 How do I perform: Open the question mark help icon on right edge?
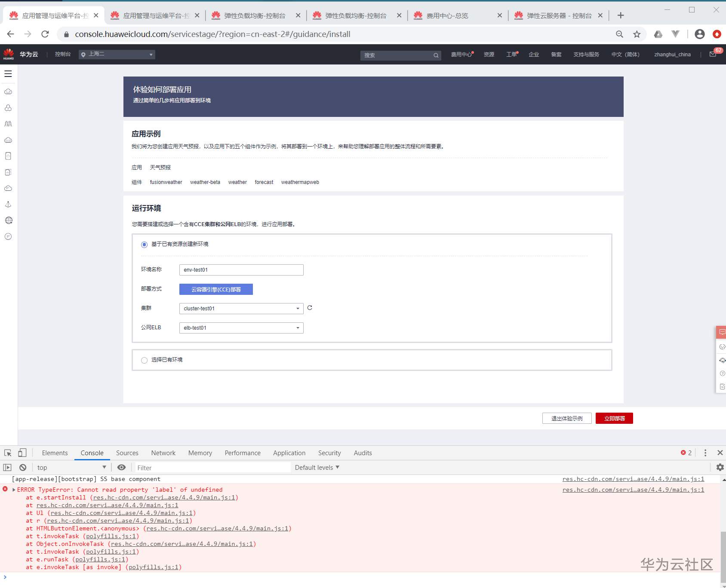[x=722, y=374]
